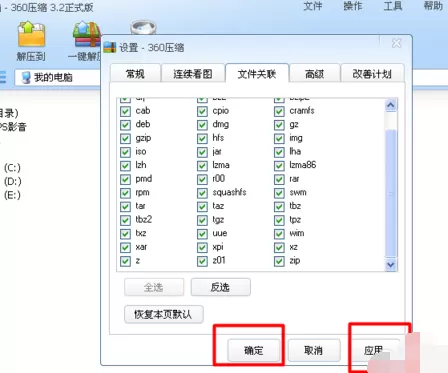Image resolution: width=448 pixels, height=373 pixels.
Task: Toggle the squashfs checkbox
Action: (x=202, y=193)
